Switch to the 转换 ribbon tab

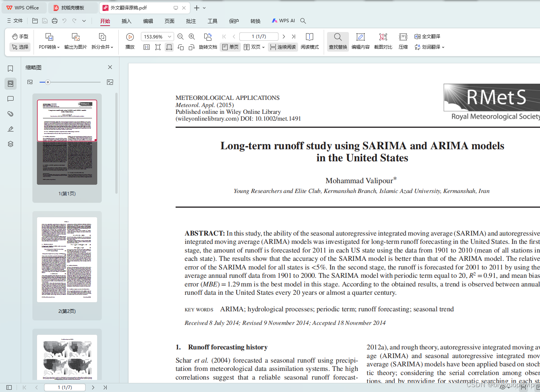(x=255, y=21)
